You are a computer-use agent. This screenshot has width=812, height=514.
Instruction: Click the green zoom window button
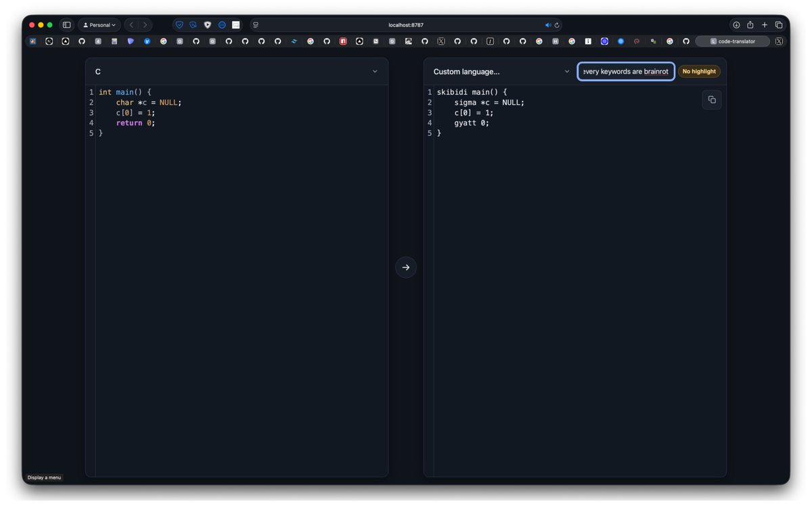[x=49, y=25]
